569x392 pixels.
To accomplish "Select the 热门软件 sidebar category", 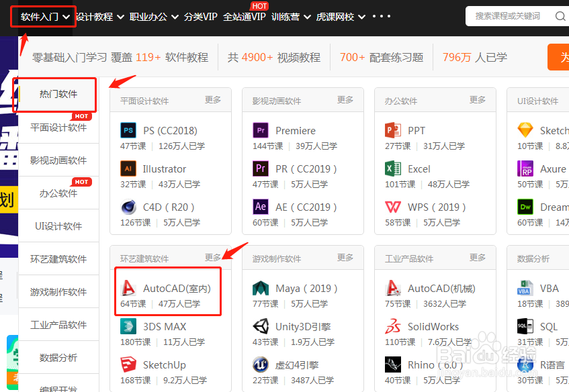I will click(58, 94).
